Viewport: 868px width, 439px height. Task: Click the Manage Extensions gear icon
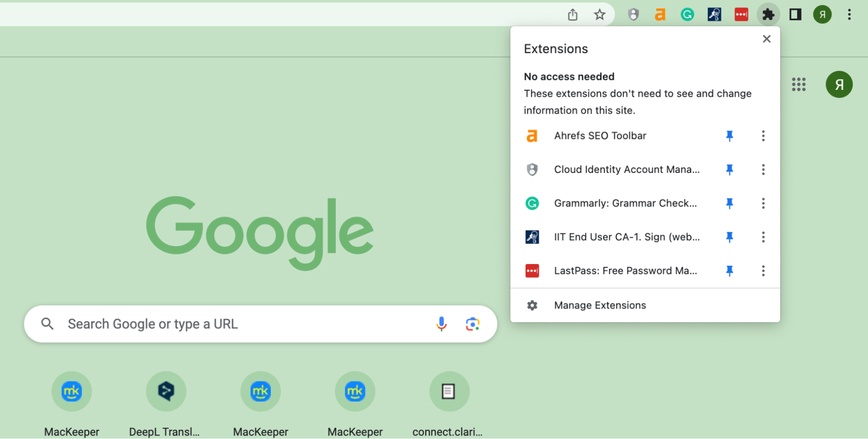(532, 305)
